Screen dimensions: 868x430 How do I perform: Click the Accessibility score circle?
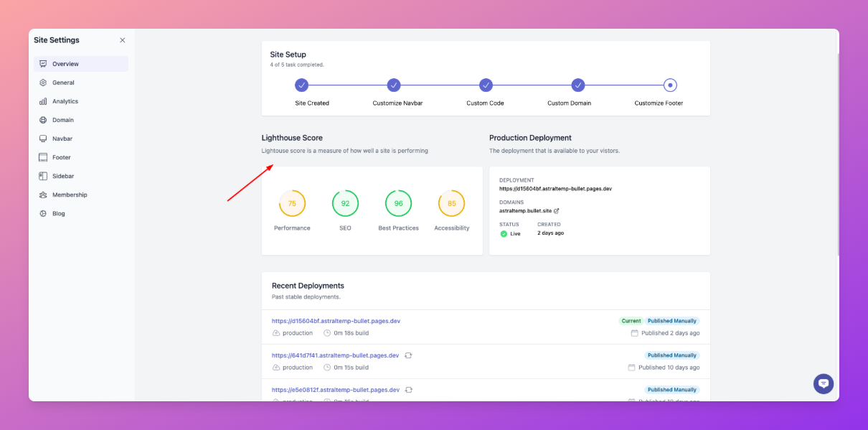[451, 204]
